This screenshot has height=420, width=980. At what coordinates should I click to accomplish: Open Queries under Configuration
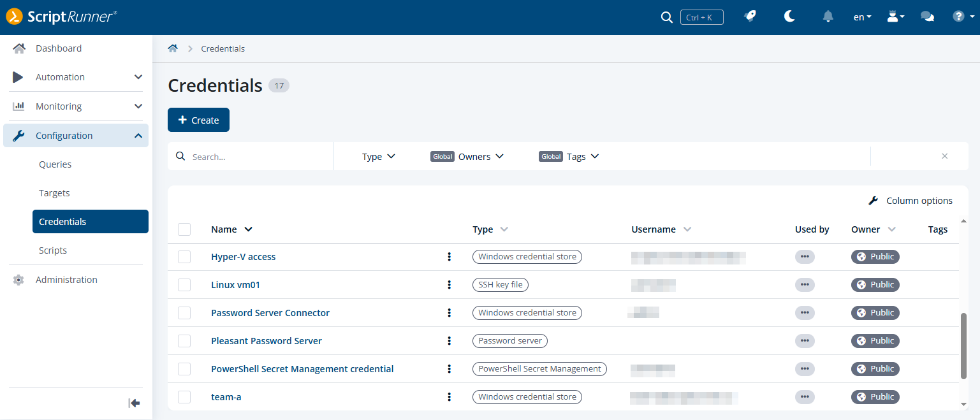click(55, 164)
